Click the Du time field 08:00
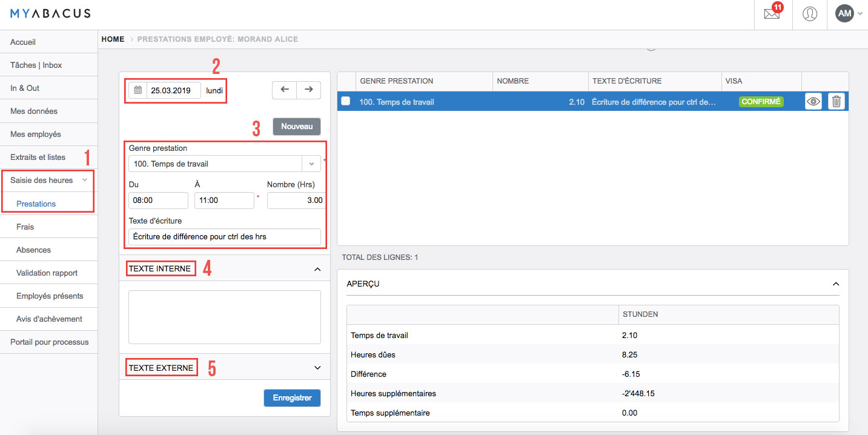This screenshot has width=868, height=435. click(159, 201)
